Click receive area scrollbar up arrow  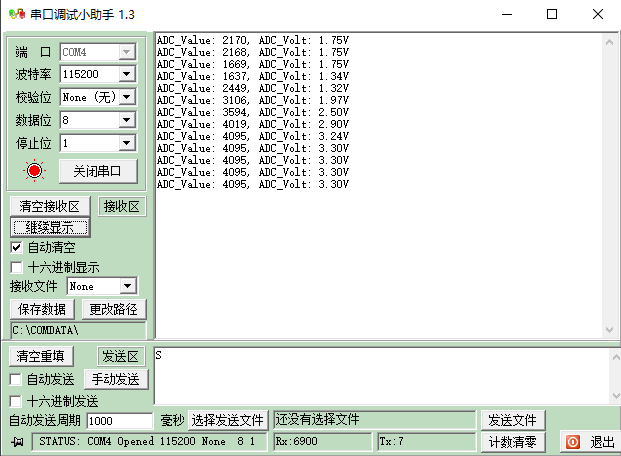point(610,42)
